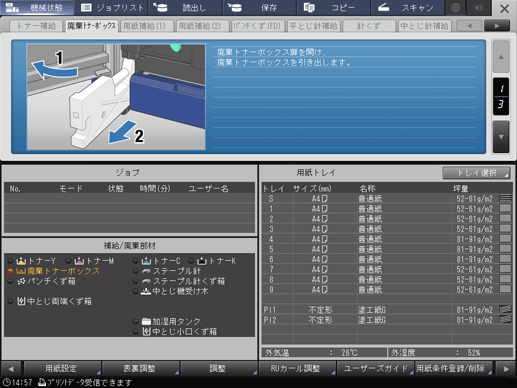517x388 pixels.
Task: Click the ステープル針くず箱 icon
Action: point(146,281)
